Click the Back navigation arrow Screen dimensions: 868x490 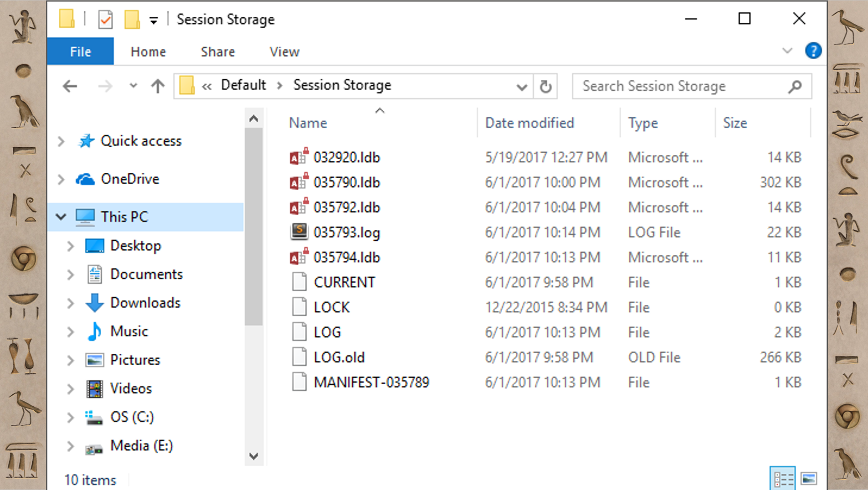click(70, 86)
